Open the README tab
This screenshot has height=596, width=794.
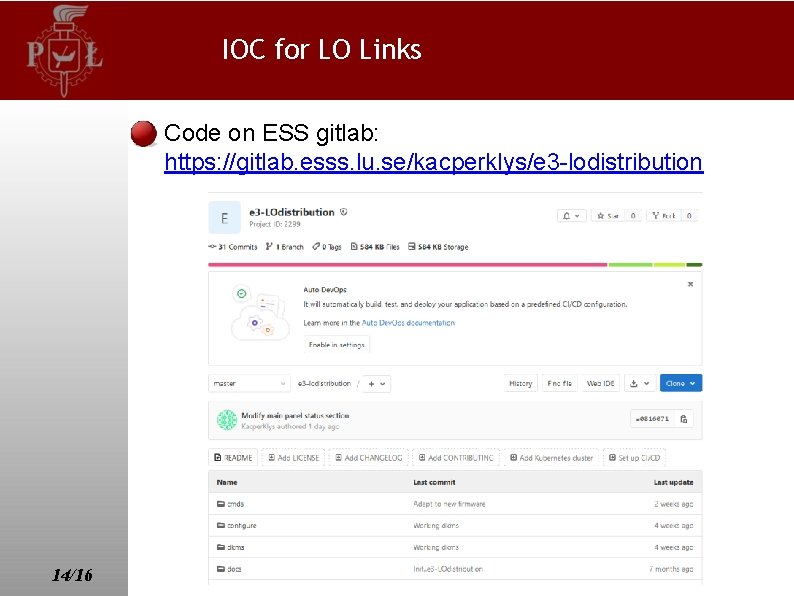pos(233,458)
